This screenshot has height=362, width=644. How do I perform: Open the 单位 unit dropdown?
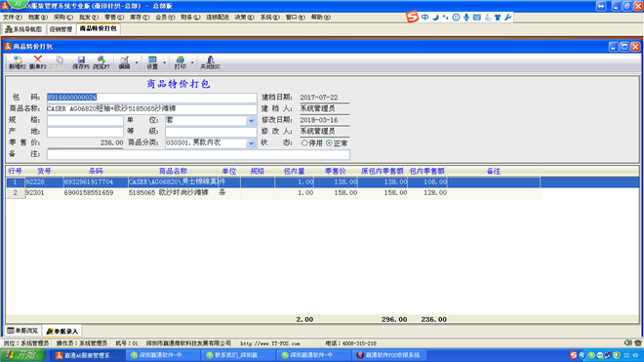click(x=251, y=121)
